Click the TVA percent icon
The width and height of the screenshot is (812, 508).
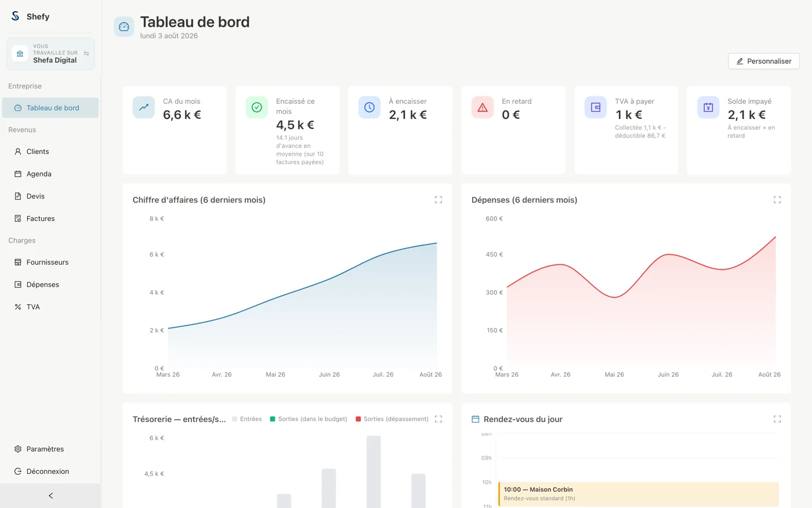click(18, 307)
